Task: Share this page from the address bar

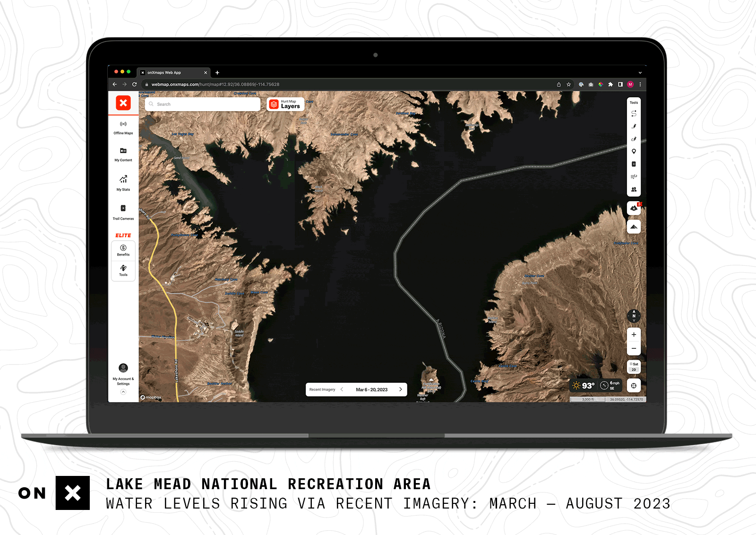Action: (x=559, y=85)
